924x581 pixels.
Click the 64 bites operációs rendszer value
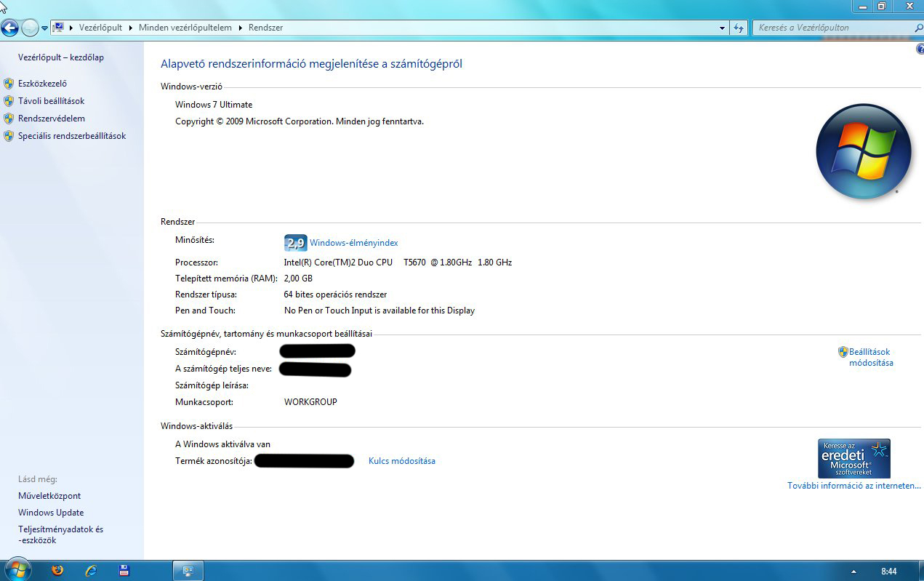tap(335, 294)
